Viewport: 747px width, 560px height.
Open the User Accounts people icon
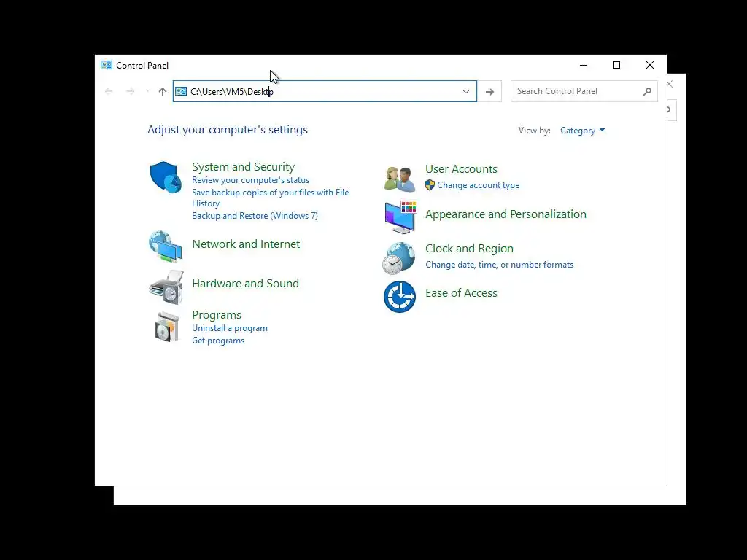399,179
